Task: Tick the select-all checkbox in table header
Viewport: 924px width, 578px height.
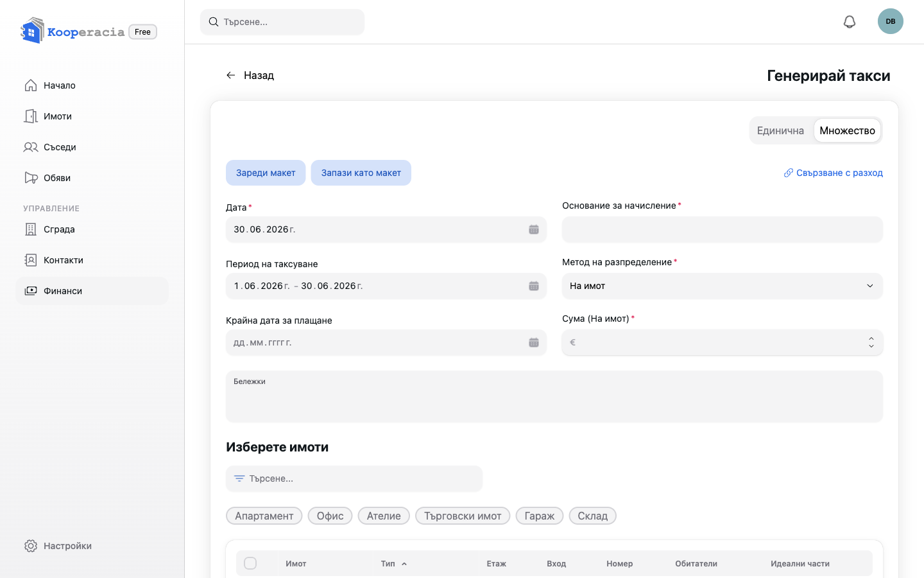Action: [x=250, y=563]
